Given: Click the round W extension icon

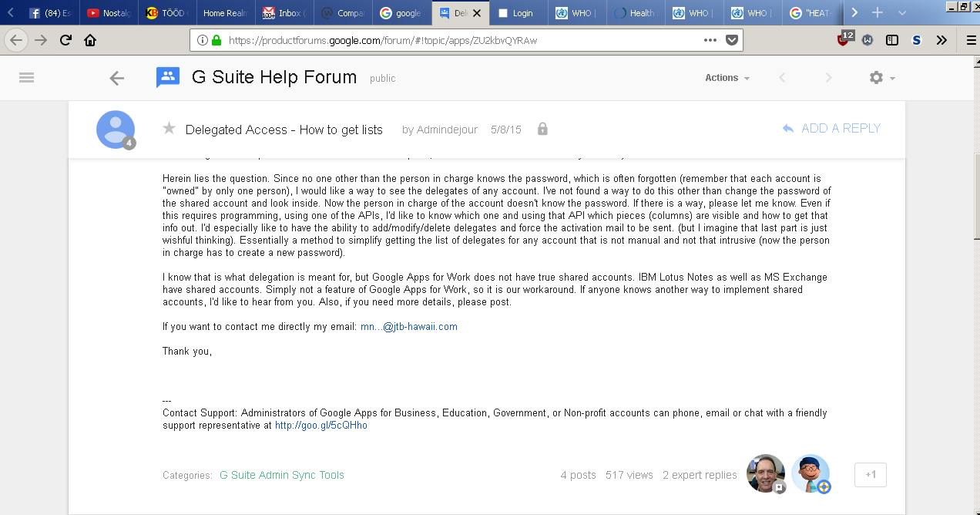Looking at the screenshot, I should (x=868, y=40).
